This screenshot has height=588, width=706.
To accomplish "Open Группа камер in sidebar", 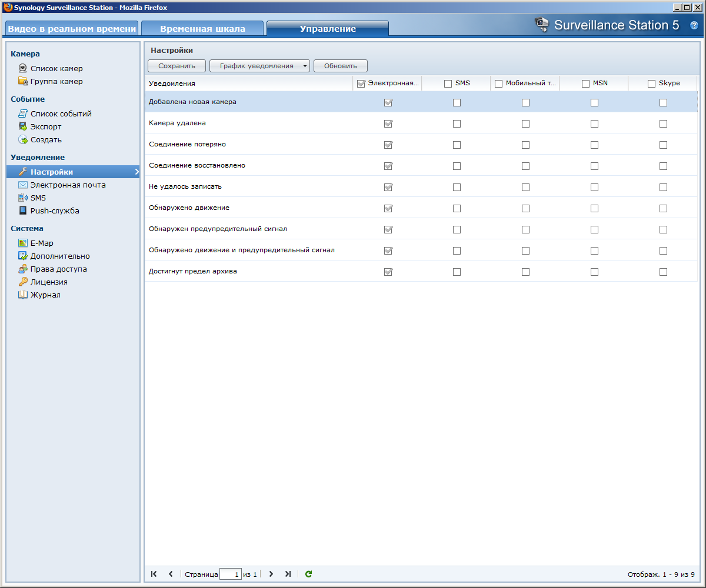I will (x=56, y=81).
